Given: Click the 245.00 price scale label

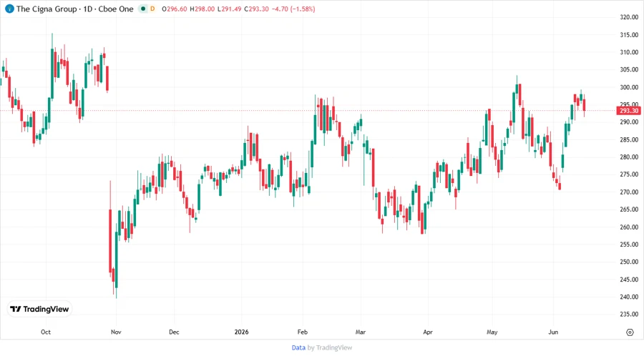Looking at the screenshot, I should click(629, 280).
